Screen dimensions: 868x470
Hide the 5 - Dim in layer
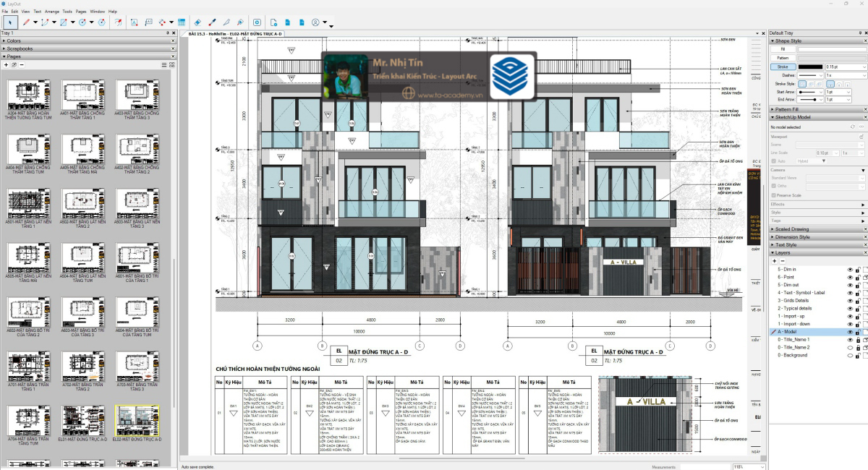click(850, 269)
